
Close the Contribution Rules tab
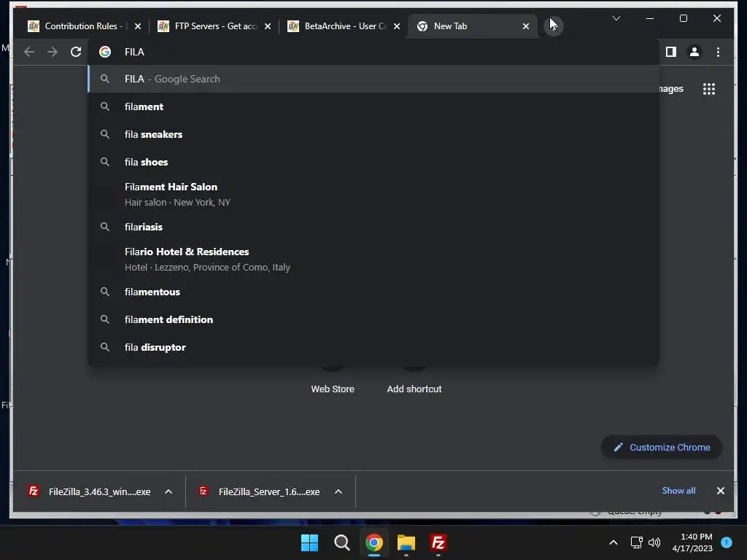pos(138,26)
